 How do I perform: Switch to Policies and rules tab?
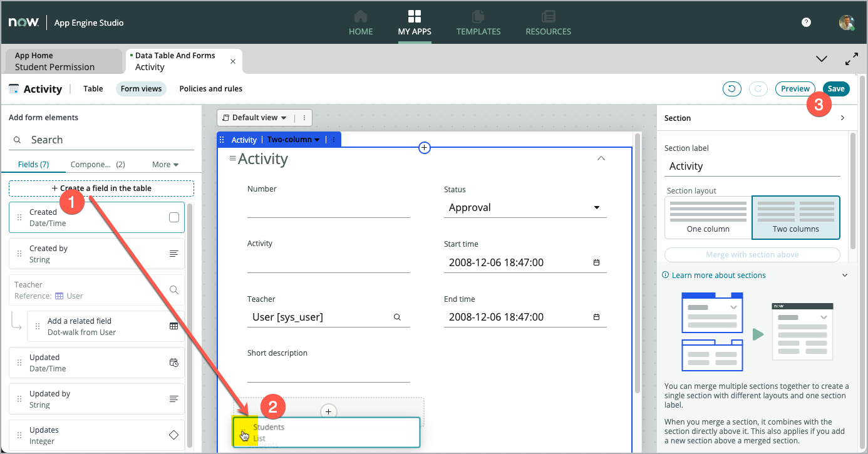click(210, 89)
